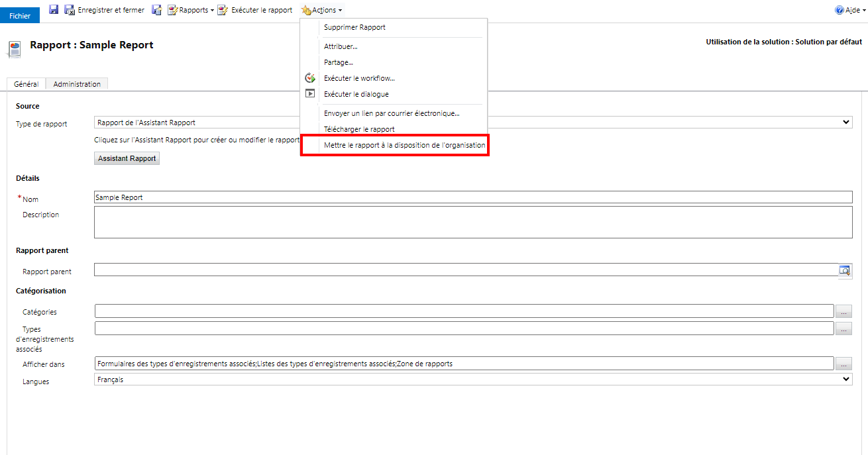Click the Source section heading
Screen dimensions: 868x455
coord(28,106)
